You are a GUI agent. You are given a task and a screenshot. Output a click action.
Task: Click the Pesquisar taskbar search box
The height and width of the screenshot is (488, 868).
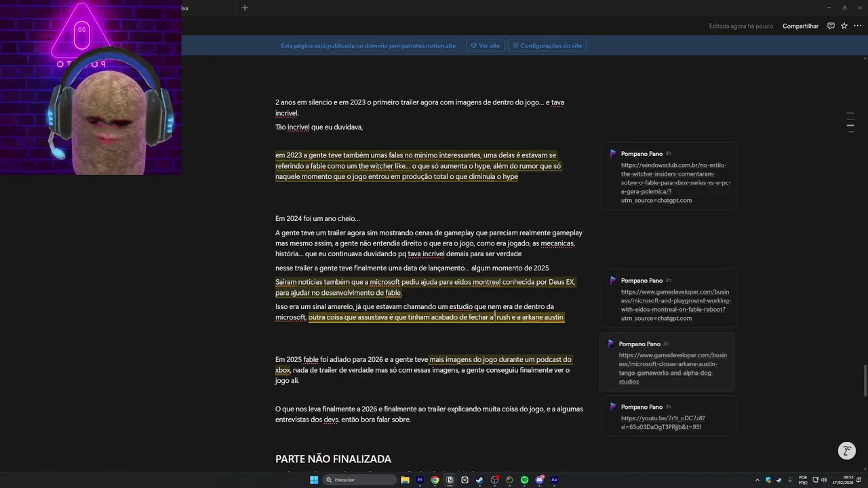coord(360,480)
